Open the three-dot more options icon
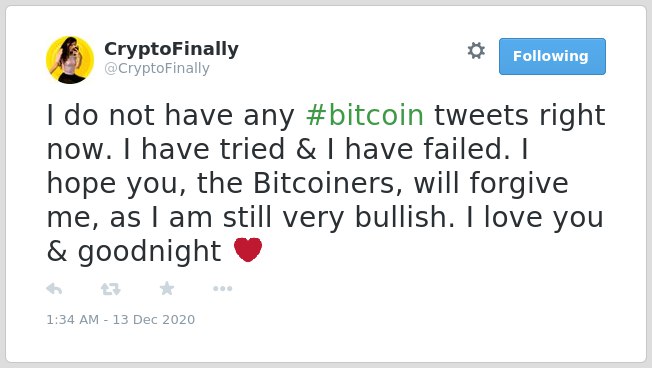Viewport: 652px width, 368px height. click(x=222, y=289)
